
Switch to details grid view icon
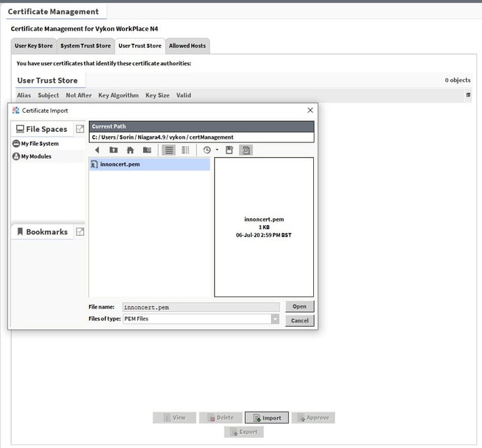point(186,150)
